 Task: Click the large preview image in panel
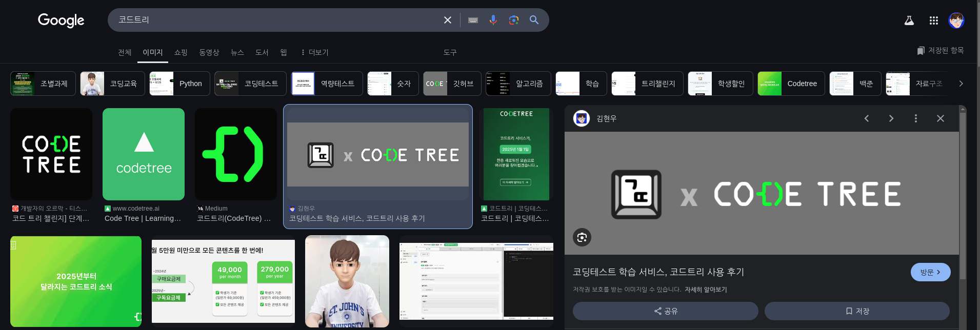point(762,193)
